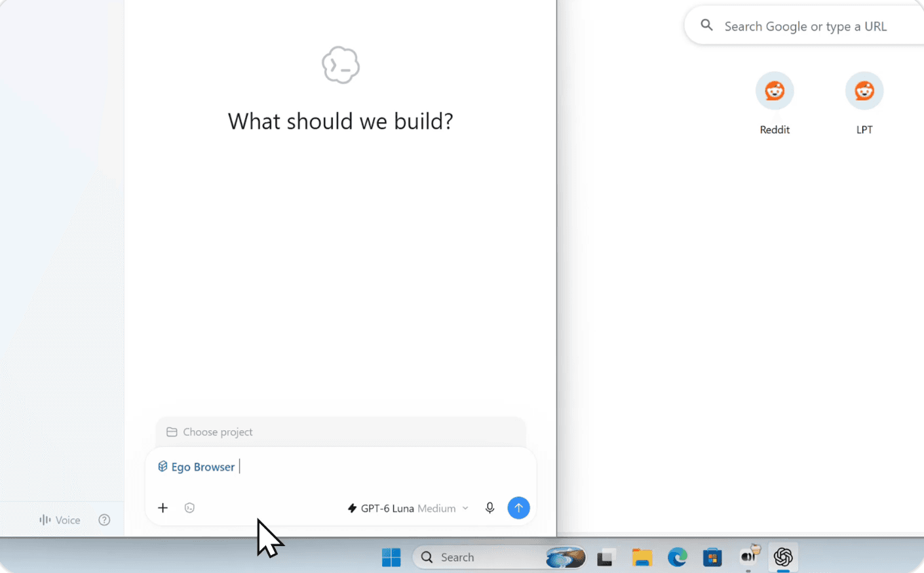
Task: Launch File Explorer from the taskbar
Action: (x=642, y=557)
